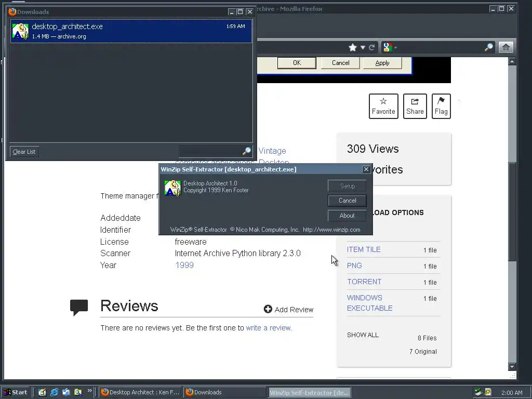
Task: Expand the quick launch chevron
Action: (89, 391)
